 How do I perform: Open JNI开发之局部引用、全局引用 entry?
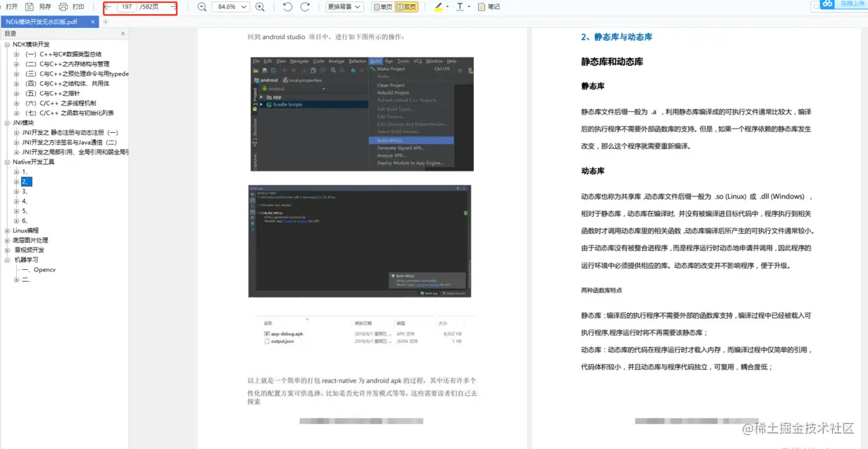click(x=76, y=152)
